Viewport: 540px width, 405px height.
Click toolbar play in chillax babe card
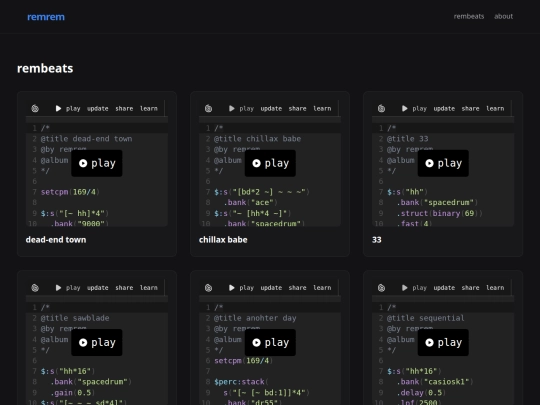241,108
